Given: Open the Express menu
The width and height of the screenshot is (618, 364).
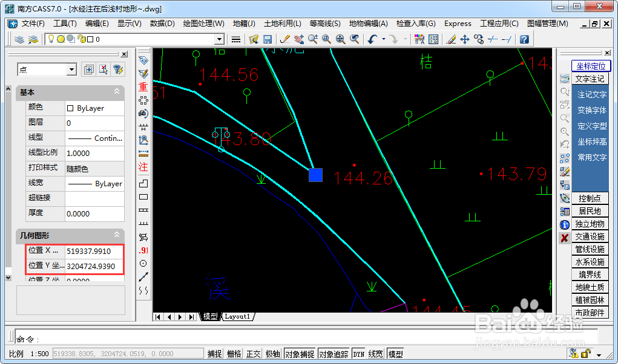Looking at the screenshot, I should click(x=458, y=24).
